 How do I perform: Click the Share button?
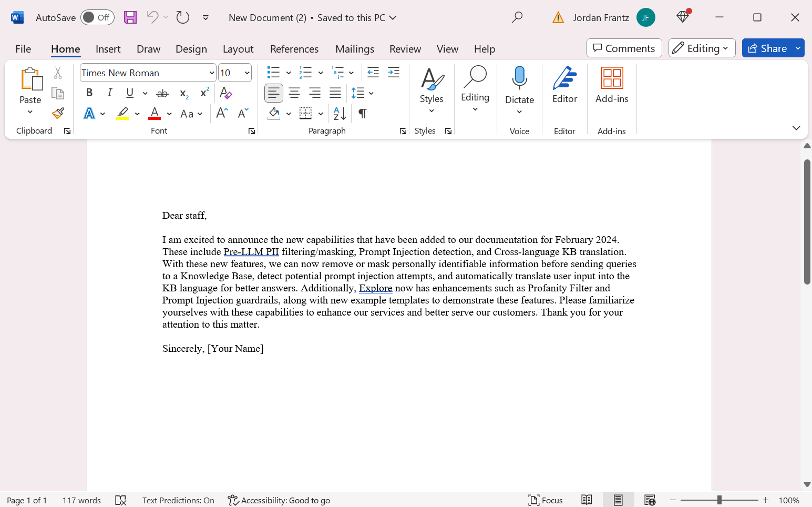coord(767,48)
